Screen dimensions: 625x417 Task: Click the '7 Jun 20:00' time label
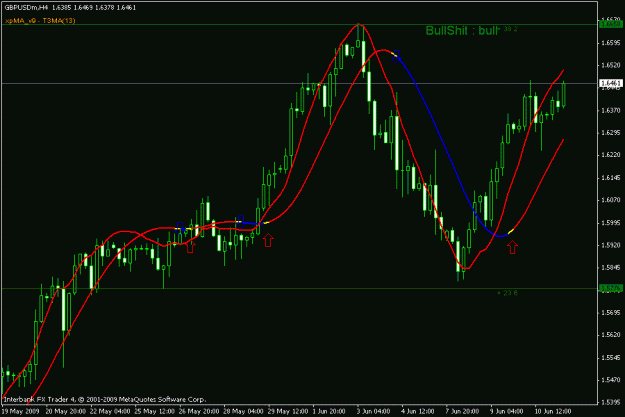tap(462, 411)
